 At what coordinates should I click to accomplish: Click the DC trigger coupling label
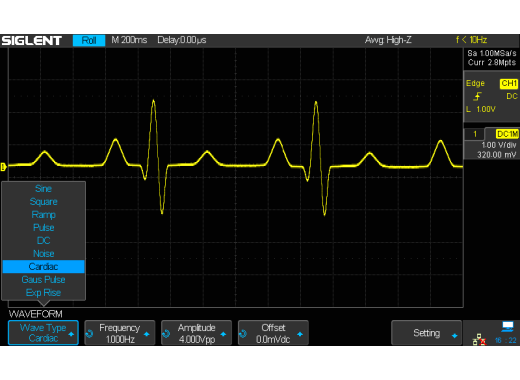click(x=512, y=96)
